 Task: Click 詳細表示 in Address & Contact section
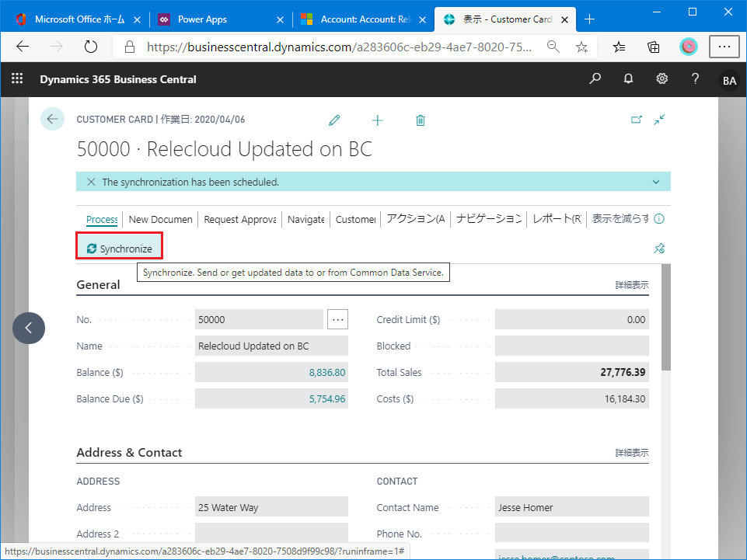tap(632, 452)
